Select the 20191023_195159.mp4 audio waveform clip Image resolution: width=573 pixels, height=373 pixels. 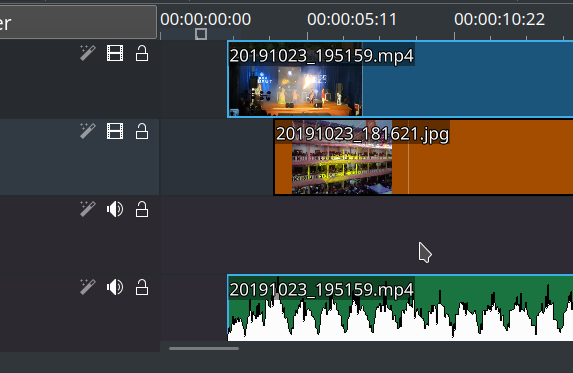[400, 308]
